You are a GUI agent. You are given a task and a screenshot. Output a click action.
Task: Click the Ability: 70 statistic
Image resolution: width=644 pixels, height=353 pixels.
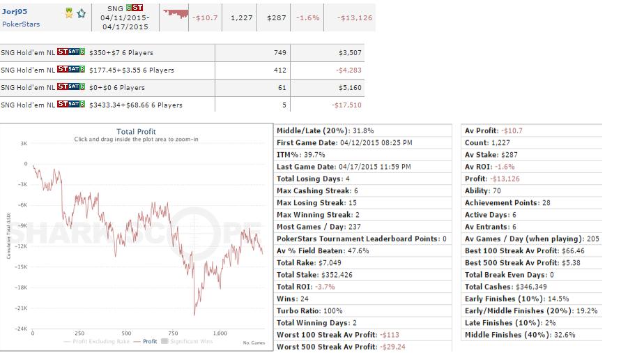coord(488,190)
